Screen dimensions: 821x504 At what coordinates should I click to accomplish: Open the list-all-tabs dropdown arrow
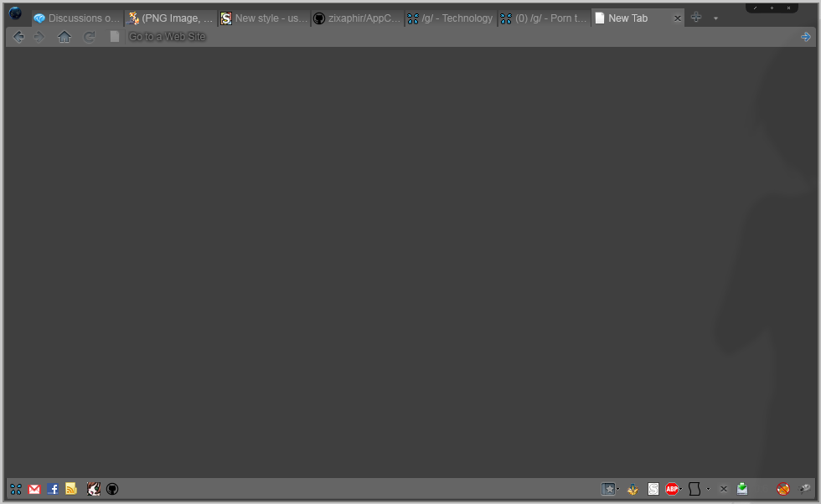[x=715, y=18]
